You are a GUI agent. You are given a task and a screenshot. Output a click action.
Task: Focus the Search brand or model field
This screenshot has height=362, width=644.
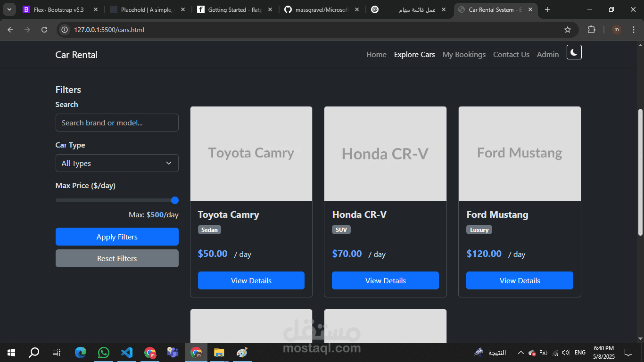coord(117,123)
